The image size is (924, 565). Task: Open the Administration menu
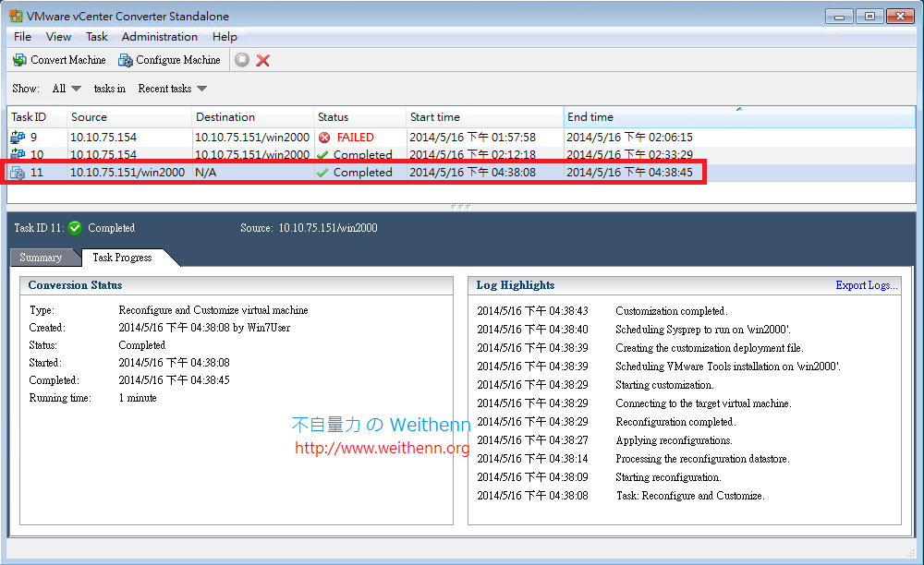pos(160,37)
